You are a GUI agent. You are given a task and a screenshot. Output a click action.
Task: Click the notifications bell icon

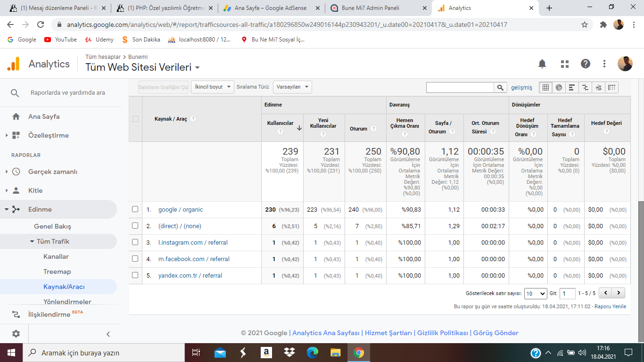click(542, 64)
